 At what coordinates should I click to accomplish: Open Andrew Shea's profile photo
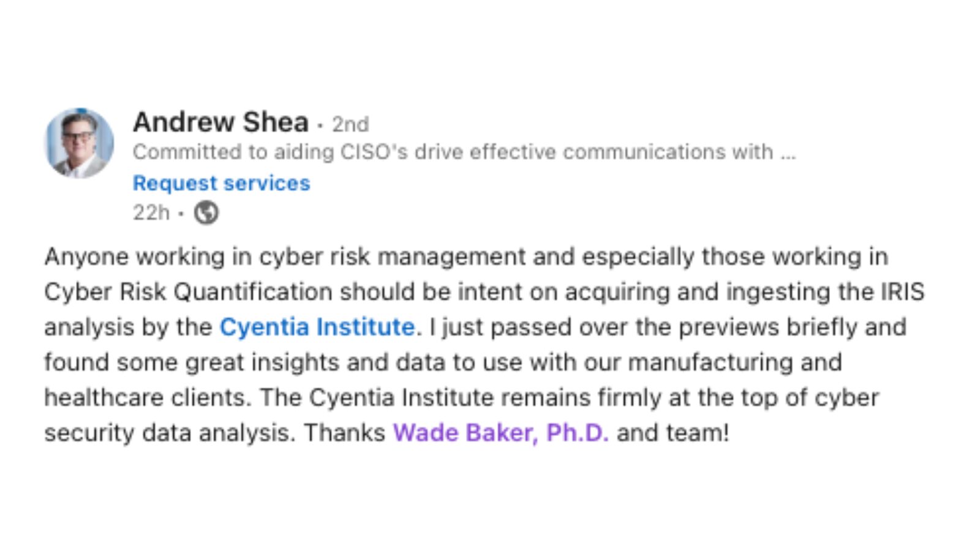[x=80, y=143]
